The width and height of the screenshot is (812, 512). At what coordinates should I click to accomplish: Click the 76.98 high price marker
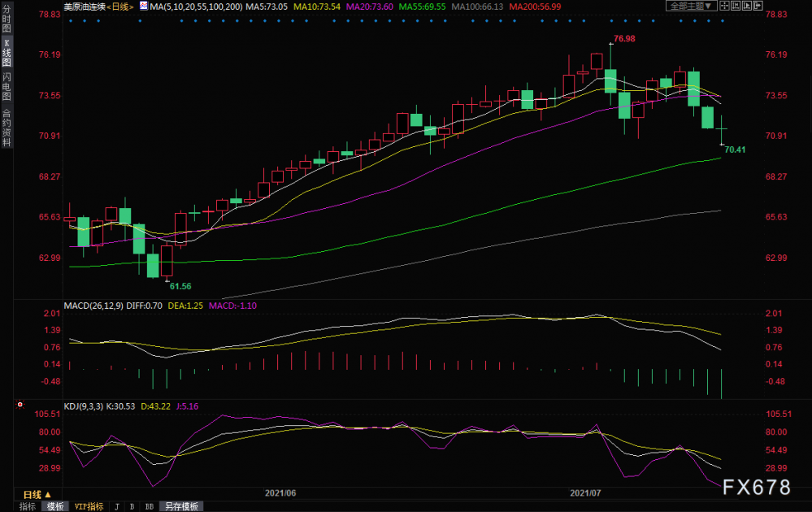coord(624,39)
